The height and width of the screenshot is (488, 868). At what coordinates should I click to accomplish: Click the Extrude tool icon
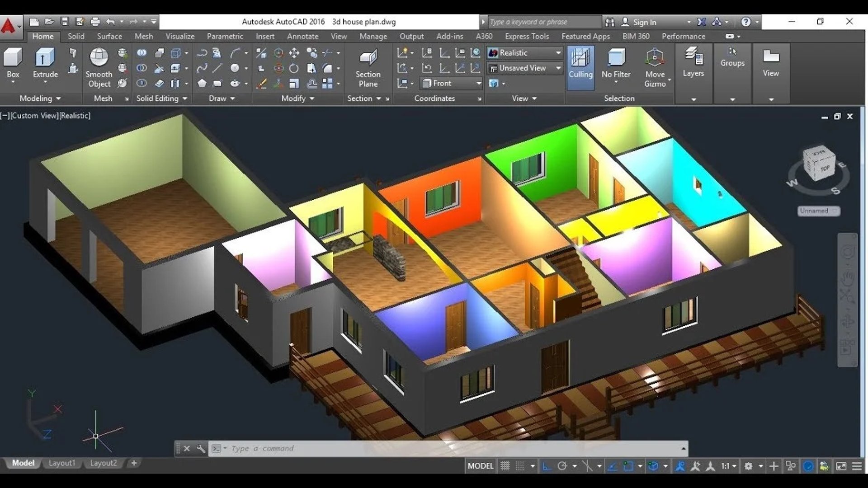tap(45, 58)
